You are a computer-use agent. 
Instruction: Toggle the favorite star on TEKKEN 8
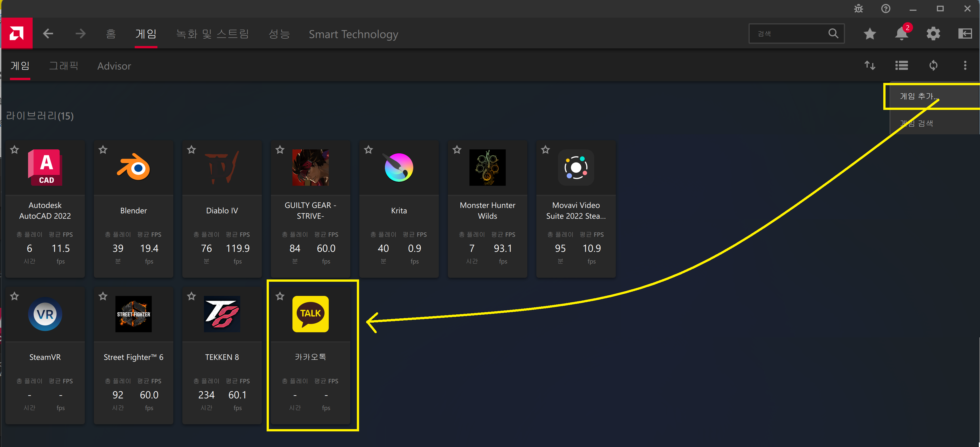(x=191, y=296)
